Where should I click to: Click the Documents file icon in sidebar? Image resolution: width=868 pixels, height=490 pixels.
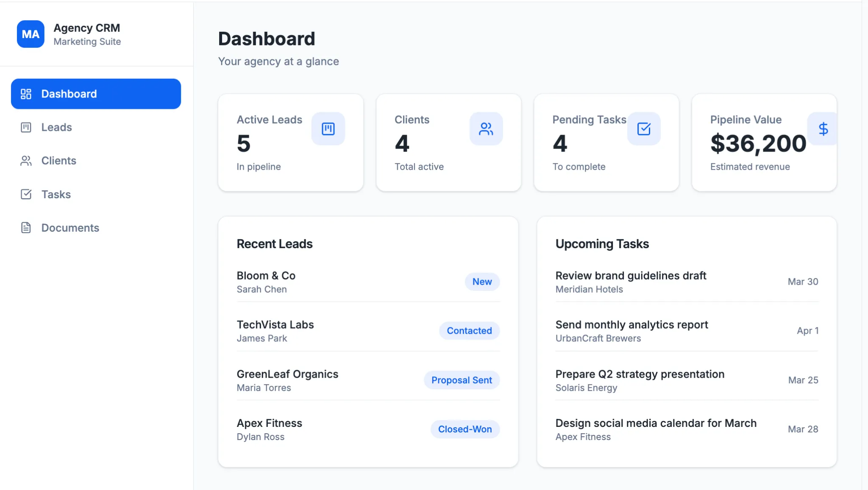[26, 227]
